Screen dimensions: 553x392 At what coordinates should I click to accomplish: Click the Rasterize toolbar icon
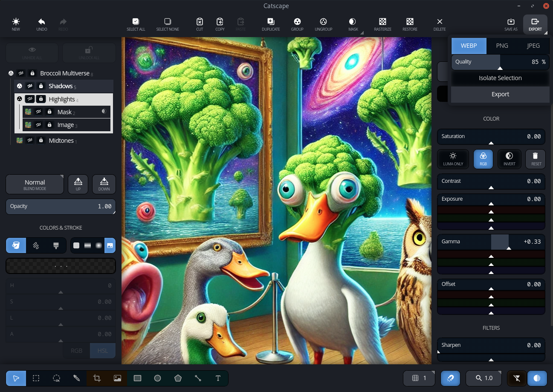tap(382, 25)
